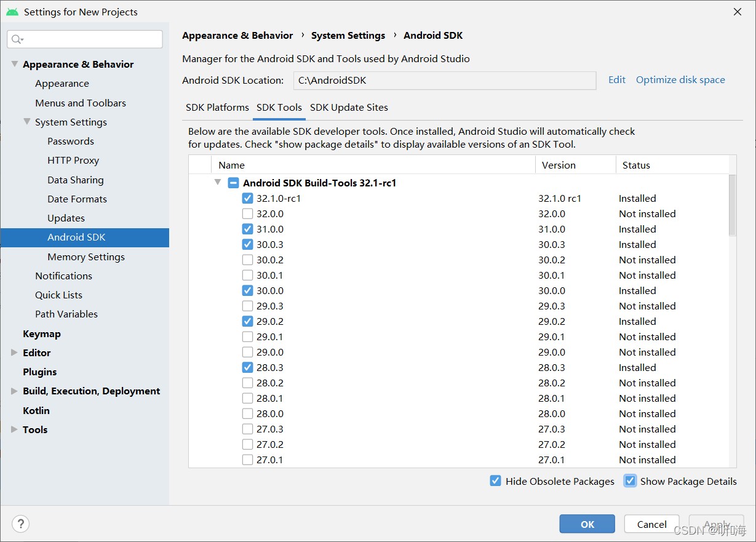Screen dimensions: 756x542
Task: Select Data Sharing settings
Action: 76,180
